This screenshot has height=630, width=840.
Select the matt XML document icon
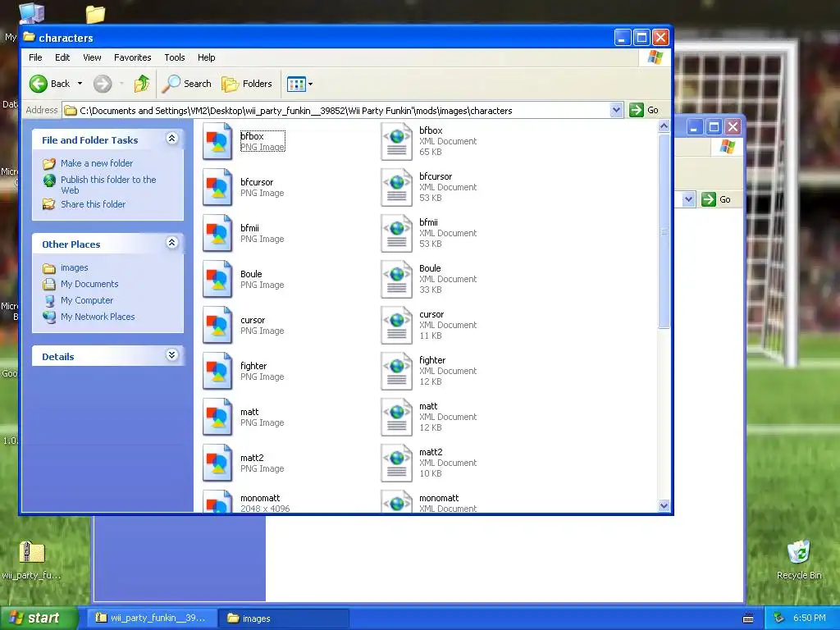(x=396, y=418)
